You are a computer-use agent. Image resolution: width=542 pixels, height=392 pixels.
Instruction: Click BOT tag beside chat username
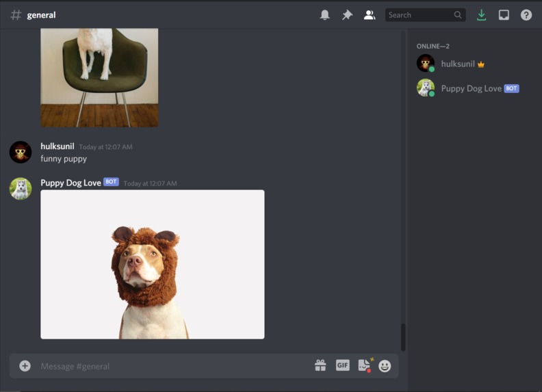click(111, 182)
